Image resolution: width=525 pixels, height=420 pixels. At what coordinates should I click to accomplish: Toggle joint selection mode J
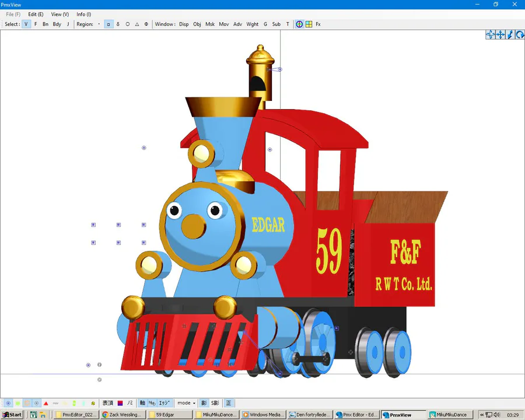(68, 24)
